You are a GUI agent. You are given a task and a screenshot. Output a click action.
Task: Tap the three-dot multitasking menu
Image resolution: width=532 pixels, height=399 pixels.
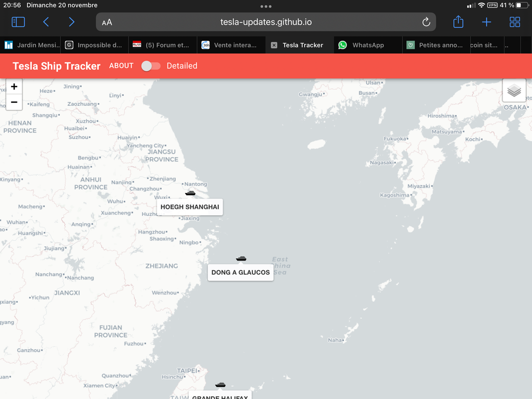266,6
